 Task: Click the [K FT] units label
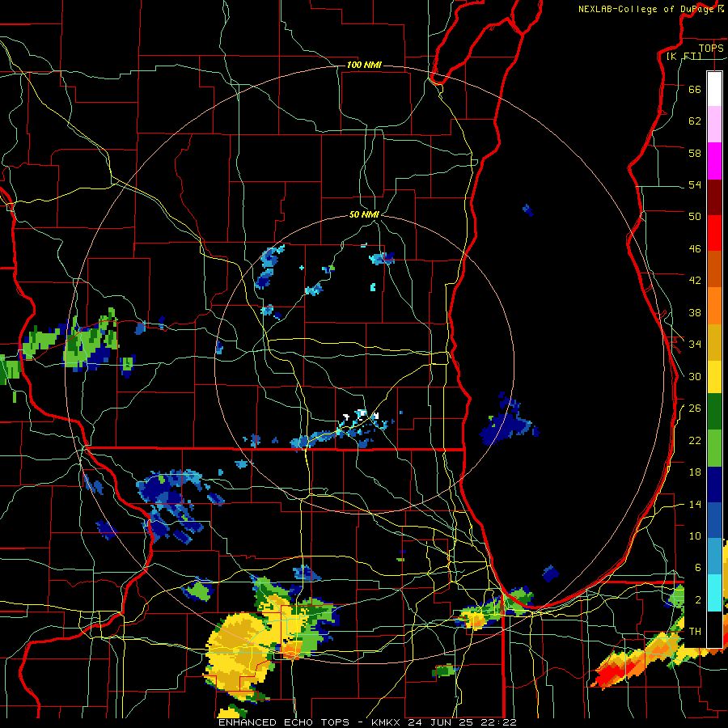[684, 57]
